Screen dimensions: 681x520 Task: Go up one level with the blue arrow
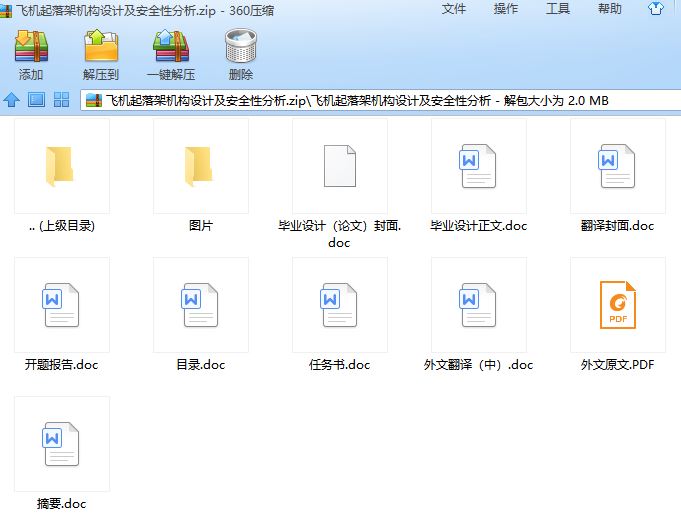coord(12,100)
